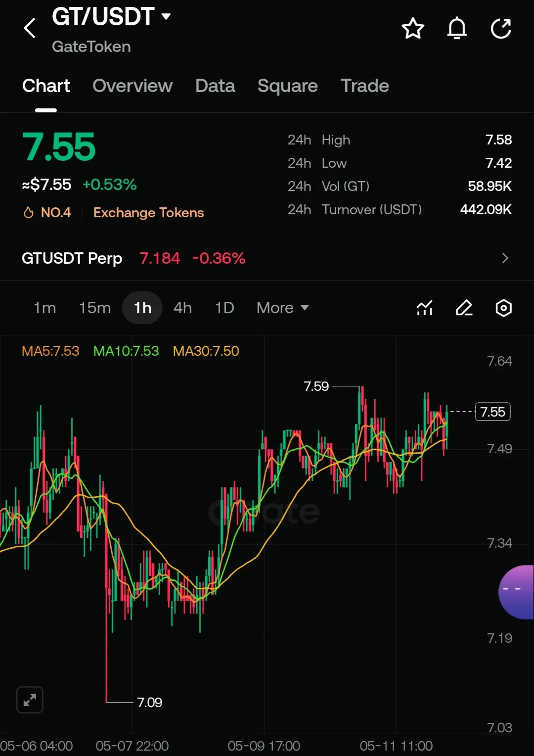This screenshot has height=756, width=534.
Task: Open the drawing pencil tool
Action: 464,308
